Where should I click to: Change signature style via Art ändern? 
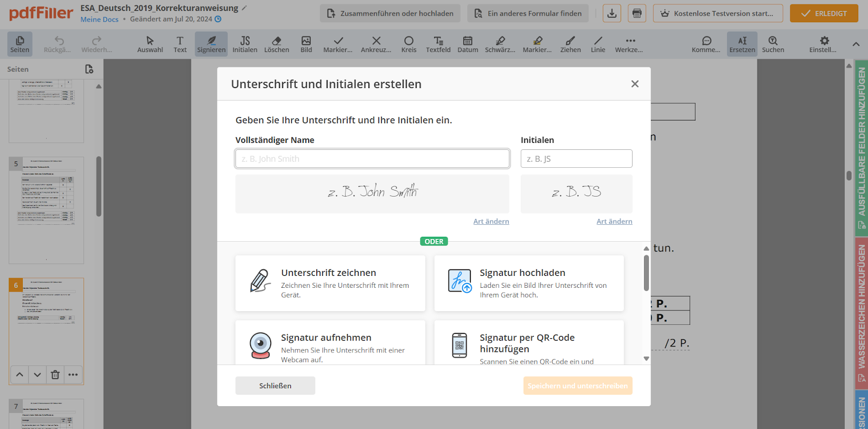tap(491, 222)
